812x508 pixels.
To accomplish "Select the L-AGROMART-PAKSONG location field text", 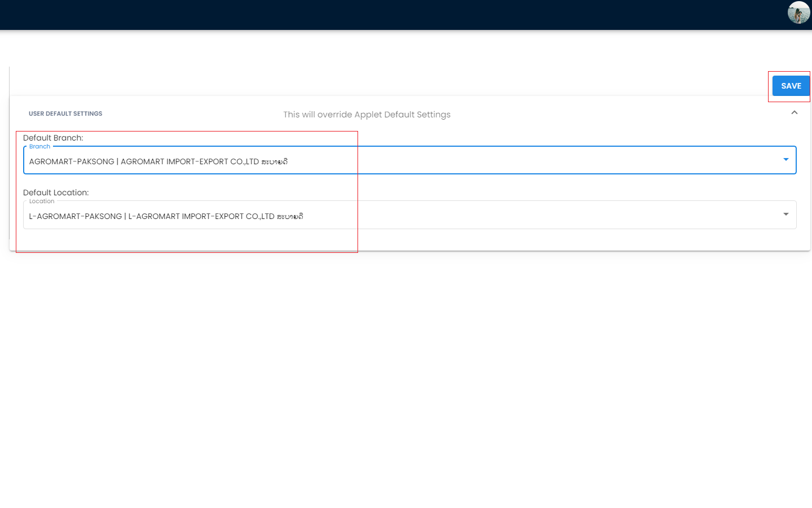I will (x=166, y=216).
